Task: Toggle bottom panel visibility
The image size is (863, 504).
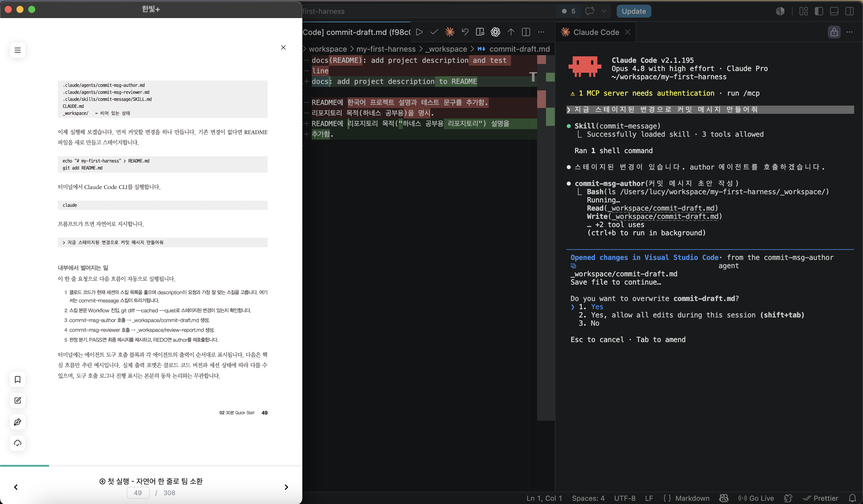Action: 834,11
